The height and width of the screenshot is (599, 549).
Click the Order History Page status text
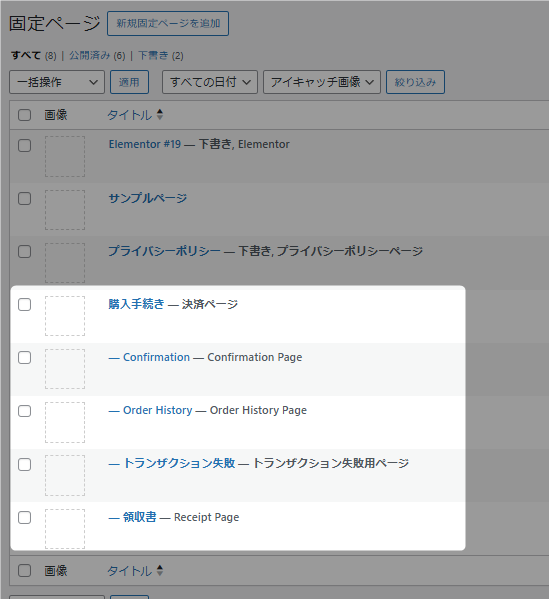(x=258, y=410)
